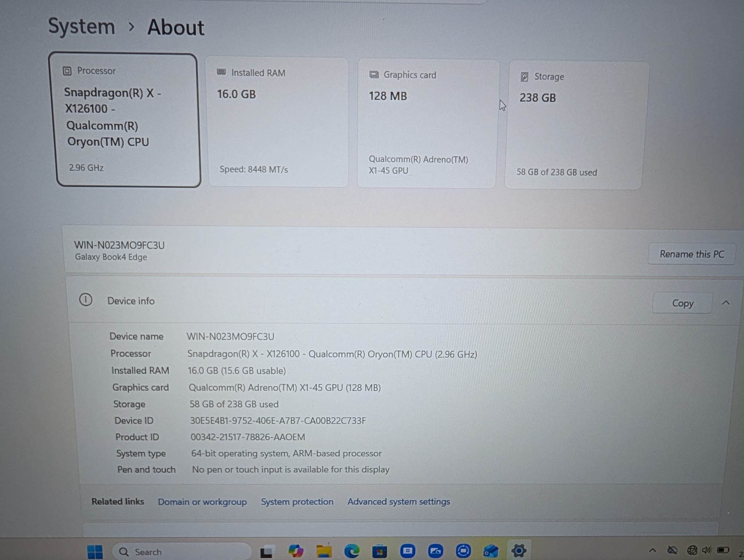This screenshot has width=744, height=560.
Task: Click the Storage drive icon
Action: pyautogui.click(x=524, y=77)
